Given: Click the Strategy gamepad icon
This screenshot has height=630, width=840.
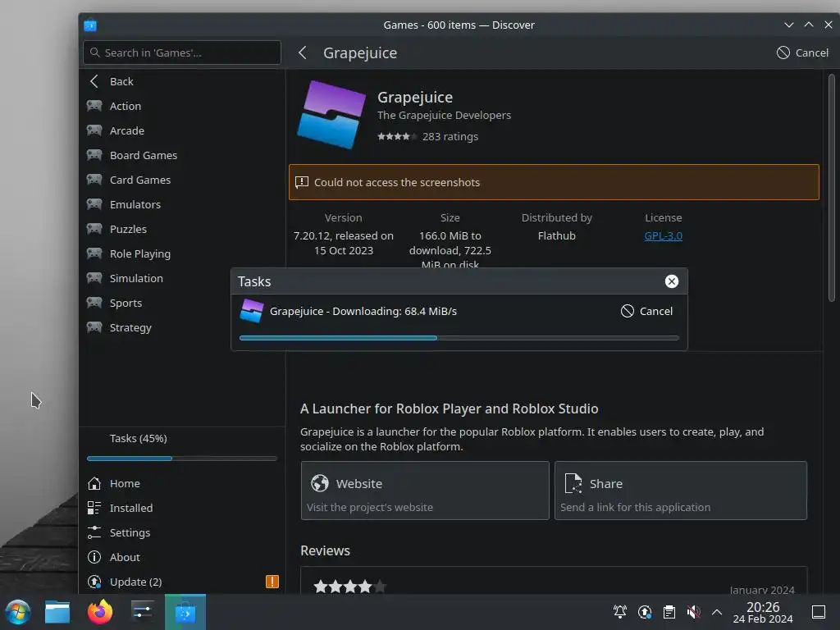Looking at the screenshot, I should tap(94, 327).
